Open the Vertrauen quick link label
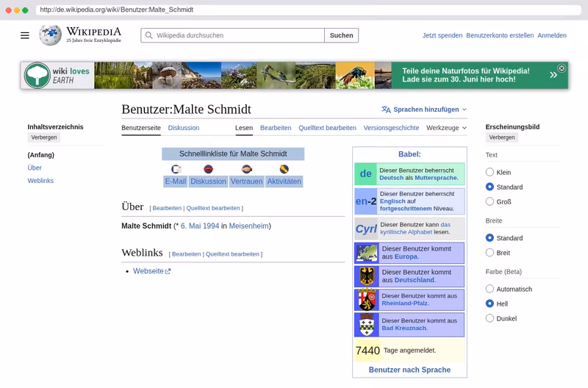The width and height of the screenshot is (588, 388). [x=247, y=182]
